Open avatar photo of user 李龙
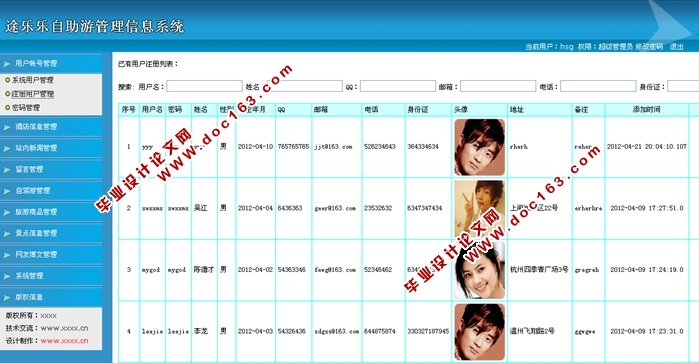699x363 pixels. 480,332
